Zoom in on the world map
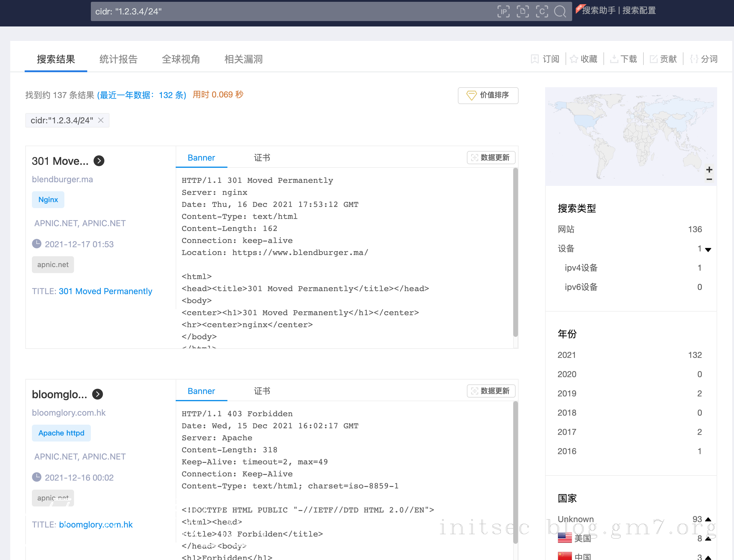734x560 pixels. [709, 169]
